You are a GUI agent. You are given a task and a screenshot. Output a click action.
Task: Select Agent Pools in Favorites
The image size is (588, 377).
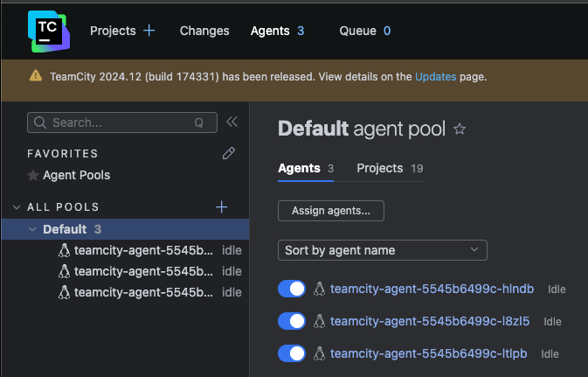click(77, 175)
